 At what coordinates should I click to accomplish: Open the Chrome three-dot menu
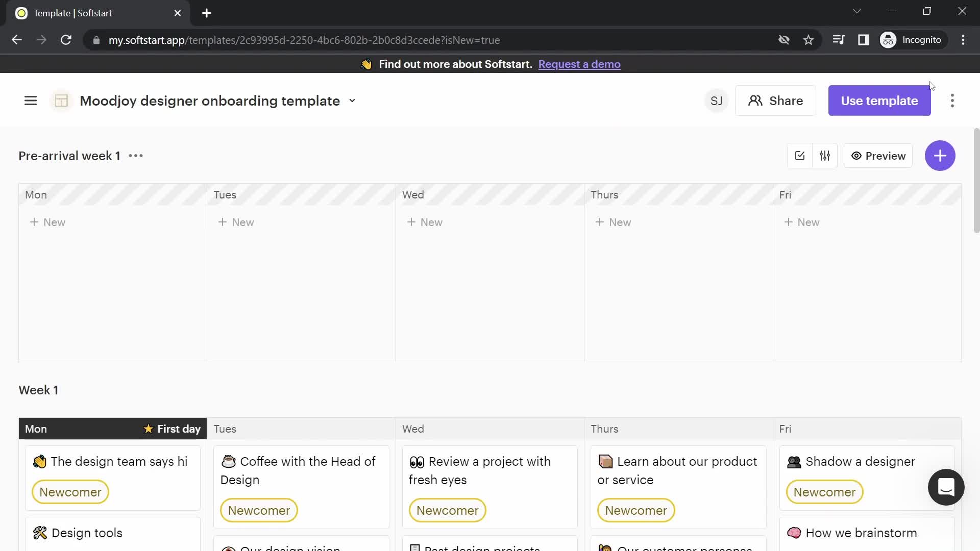[x=963, y=40]
